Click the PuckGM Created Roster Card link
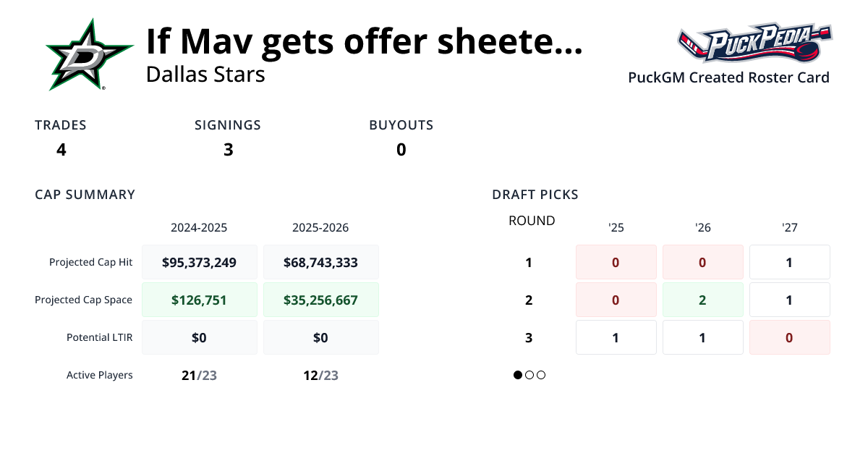This screenshot has height=456, width=868. [x=728, y=77]
